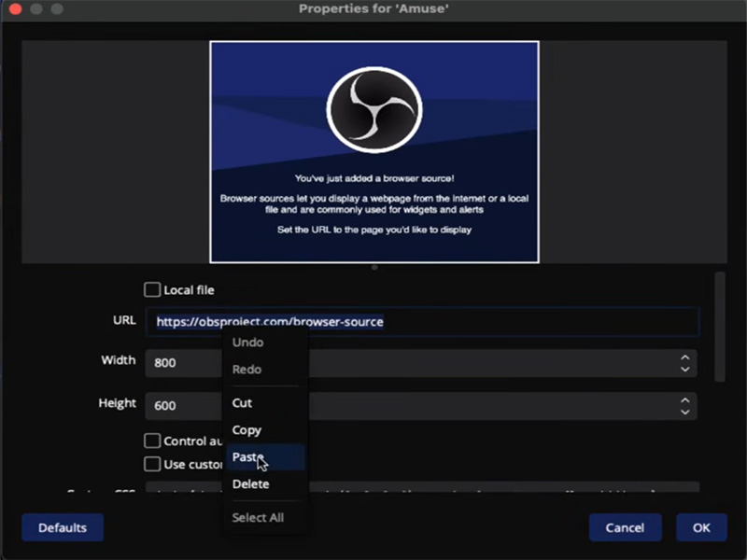Image resolution: width=747 pixels, height=560 pixels.
Task: Select Cut in the context menu
Action: 265,403
